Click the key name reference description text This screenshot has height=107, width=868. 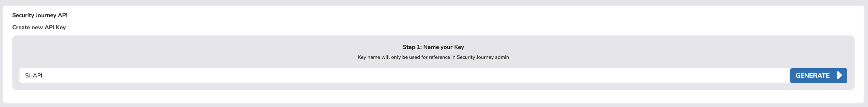(x=433, y=57)
